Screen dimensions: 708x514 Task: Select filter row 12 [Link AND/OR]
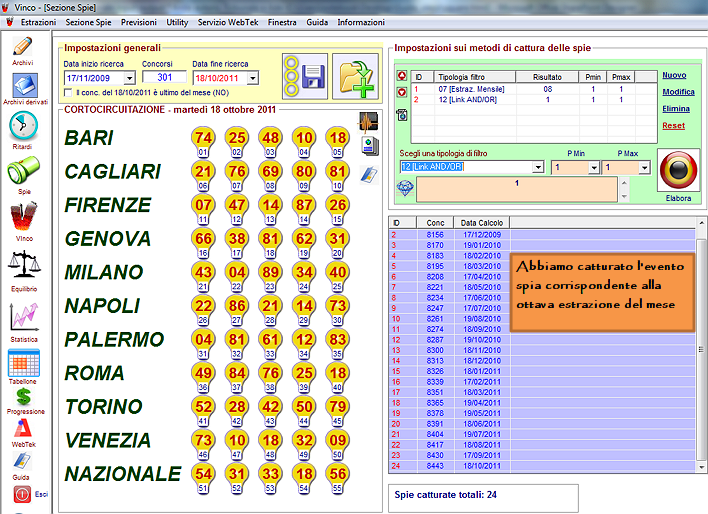coord(534,99)
